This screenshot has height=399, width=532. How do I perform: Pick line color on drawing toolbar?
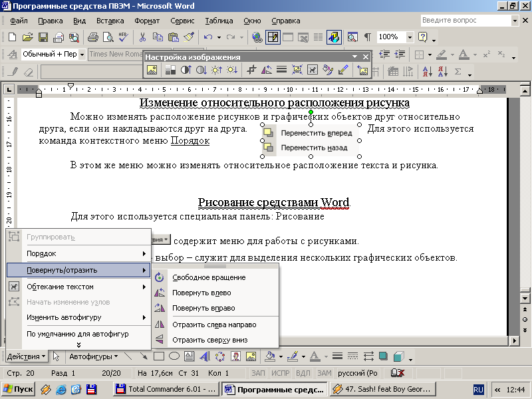(293, 356)
